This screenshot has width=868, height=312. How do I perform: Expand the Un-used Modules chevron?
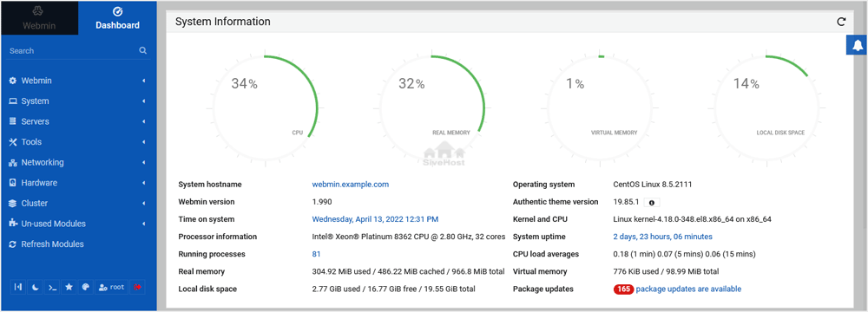click(x=144, y=224)
